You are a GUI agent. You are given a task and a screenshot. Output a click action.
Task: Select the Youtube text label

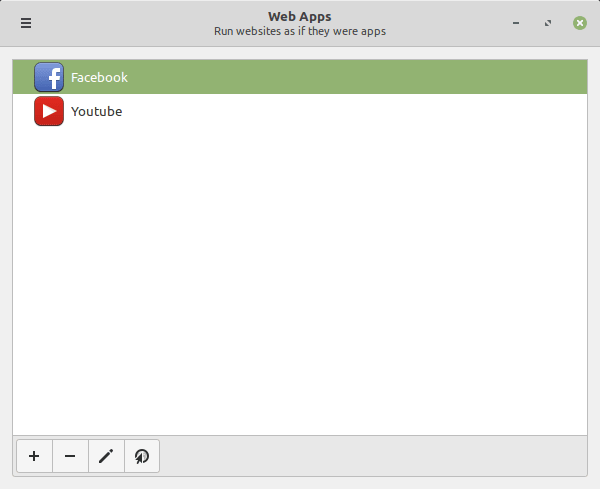(96, 111)
